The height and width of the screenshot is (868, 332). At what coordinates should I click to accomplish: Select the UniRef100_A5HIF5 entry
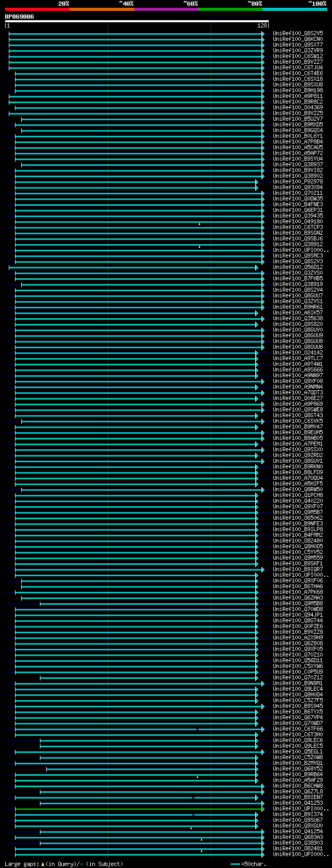tap(298, 483)
